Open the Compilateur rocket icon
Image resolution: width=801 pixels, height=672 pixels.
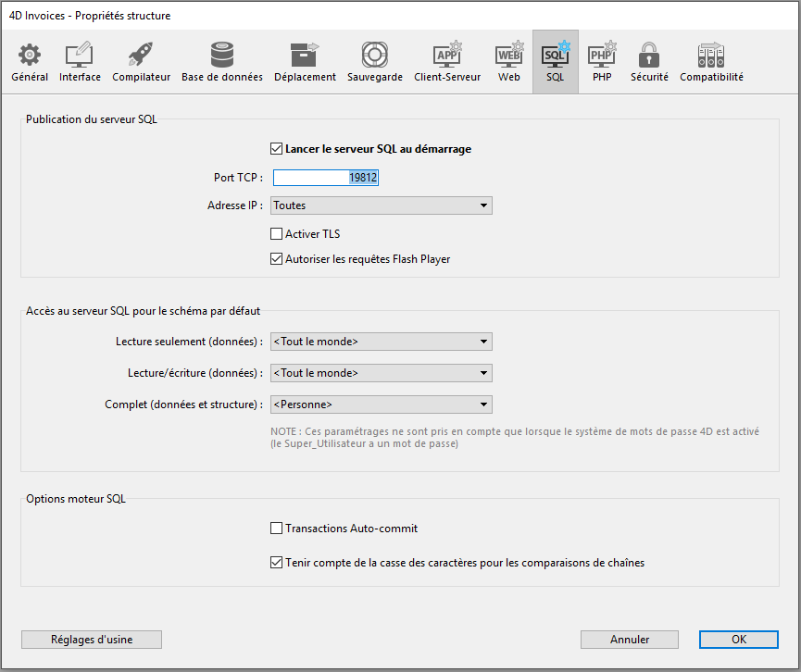(x=141, y=56)
